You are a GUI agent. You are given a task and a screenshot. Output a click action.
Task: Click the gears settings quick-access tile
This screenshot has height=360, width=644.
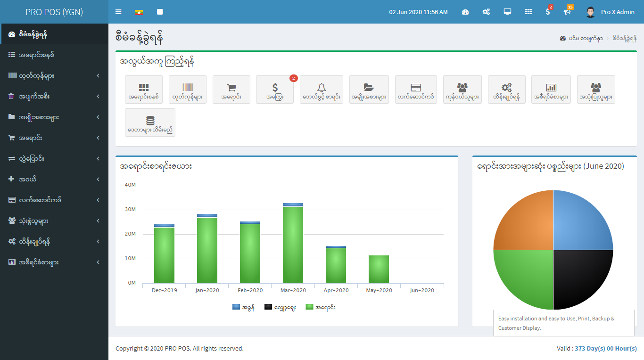(507, 90)
